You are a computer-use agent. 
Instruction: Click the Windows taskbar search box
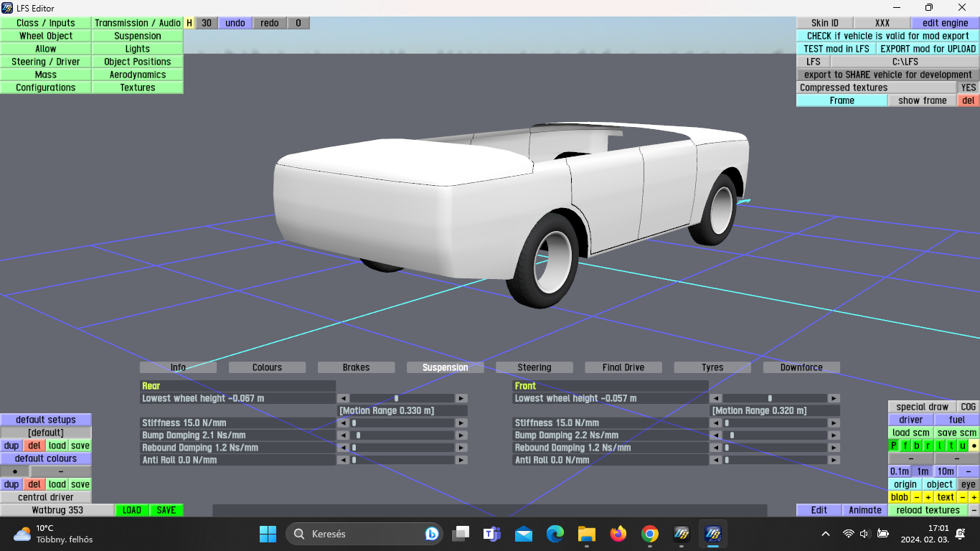pyautogui.click(x=365, y=534)
